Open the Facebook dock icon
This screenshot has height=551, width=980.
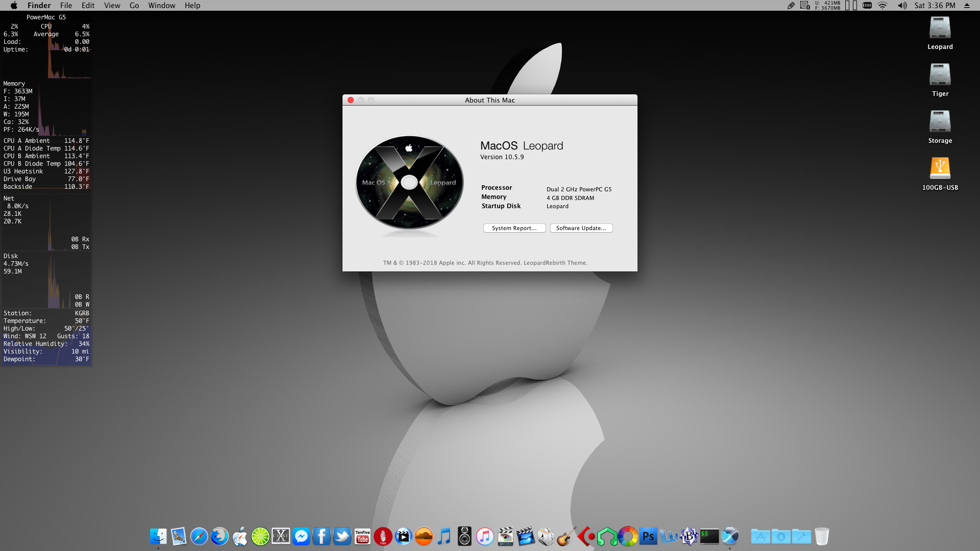322,536
